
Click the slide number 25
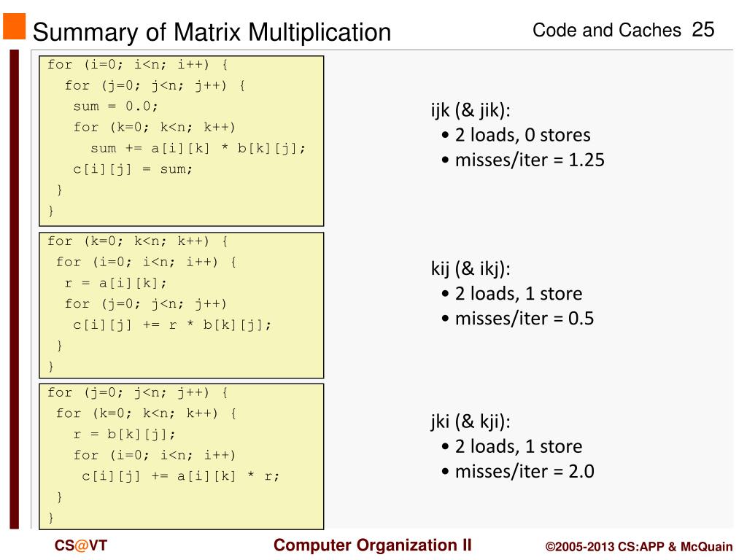point(703,29)
